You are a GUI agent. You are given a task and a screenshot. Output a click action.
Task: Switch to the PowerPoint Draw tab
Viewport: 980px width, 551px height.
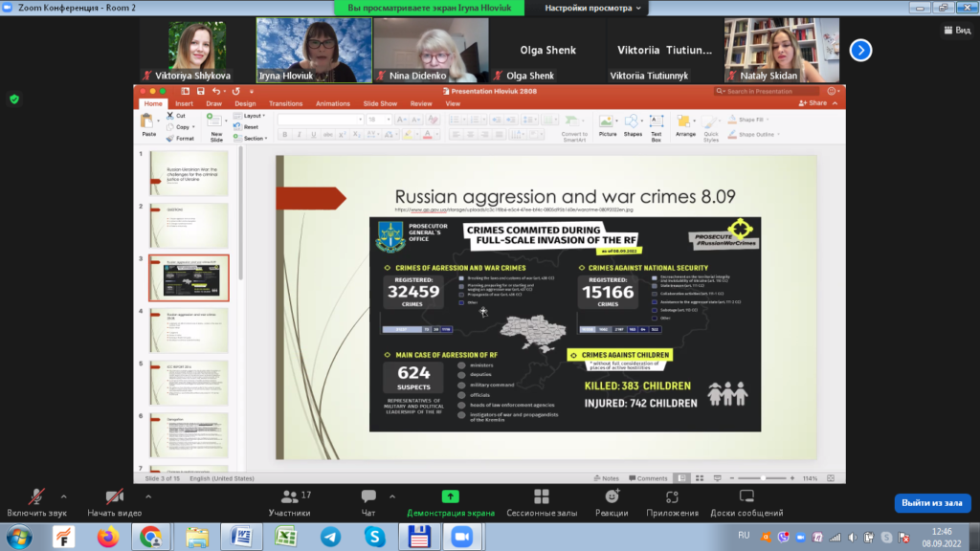tap(213, 103)
